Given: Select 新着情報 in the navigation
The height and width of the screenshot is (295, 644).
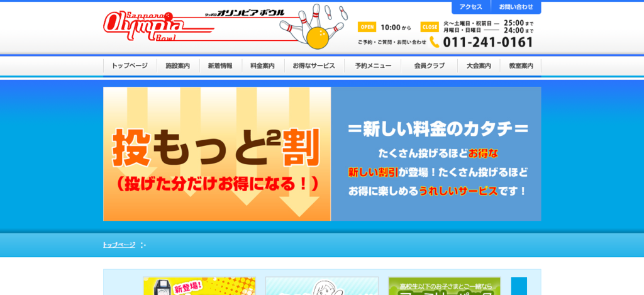Looking at the screenshot, I should point(220,65).
